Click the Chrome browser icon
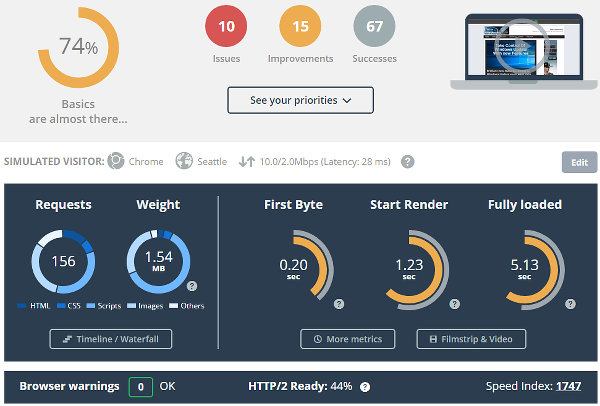The image size is (600, 406). pos(116,161)
